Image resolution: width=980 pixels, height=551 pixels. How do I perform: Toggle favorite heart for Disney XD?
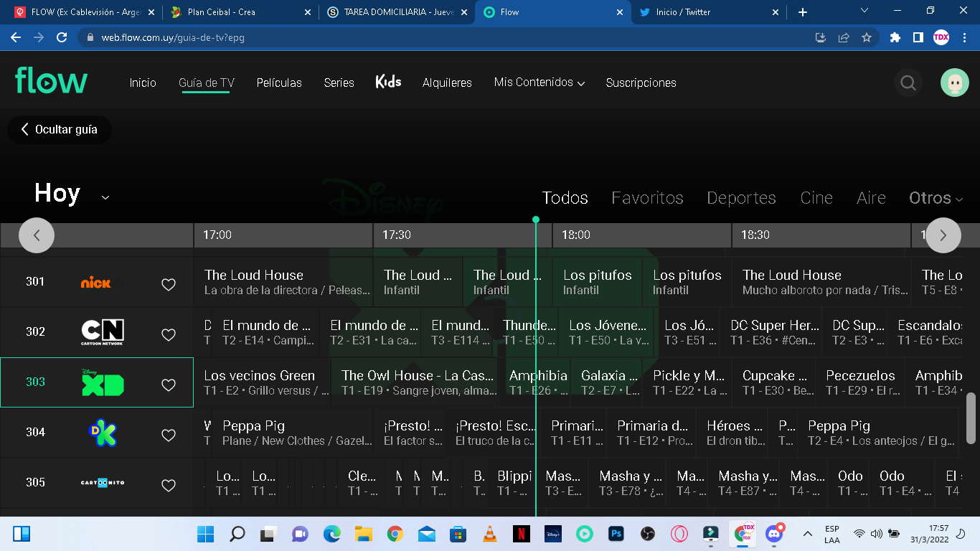pyautogui.click(x=169, y=385)
